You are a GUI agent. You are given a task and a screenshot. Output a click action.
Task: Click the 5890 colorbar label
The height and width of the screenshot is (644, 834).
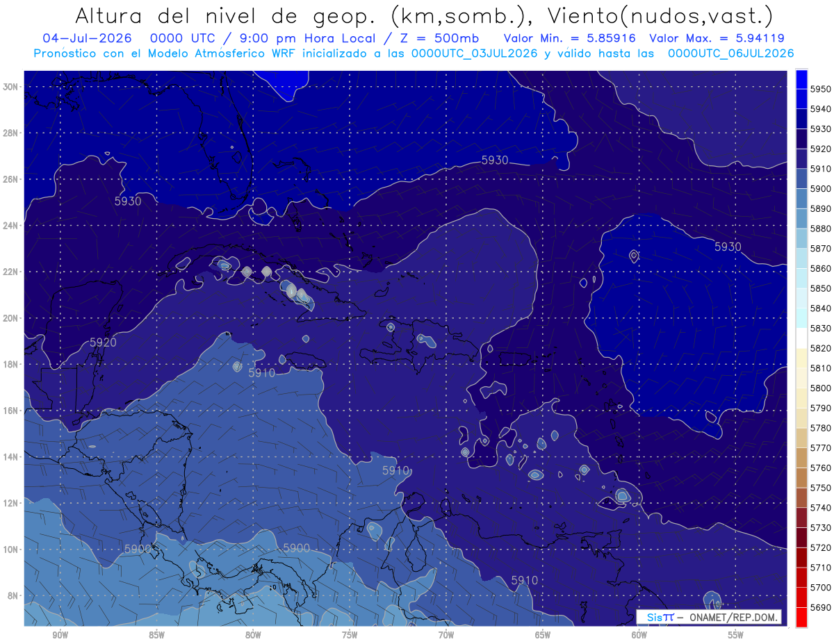[820, 208]
